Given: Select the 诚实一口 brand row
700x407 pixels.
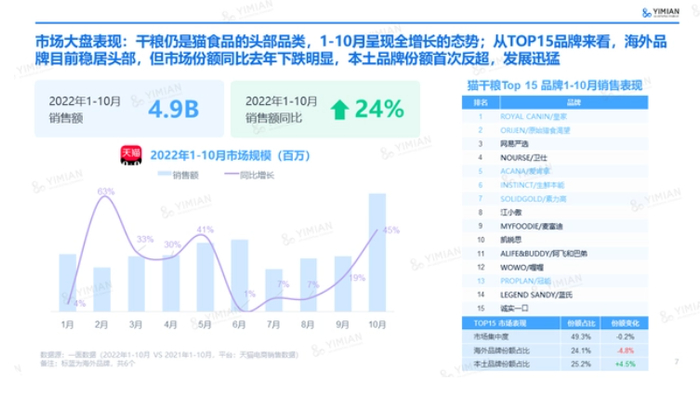Looking at the screenshot, I should click(x=555, y=308).
